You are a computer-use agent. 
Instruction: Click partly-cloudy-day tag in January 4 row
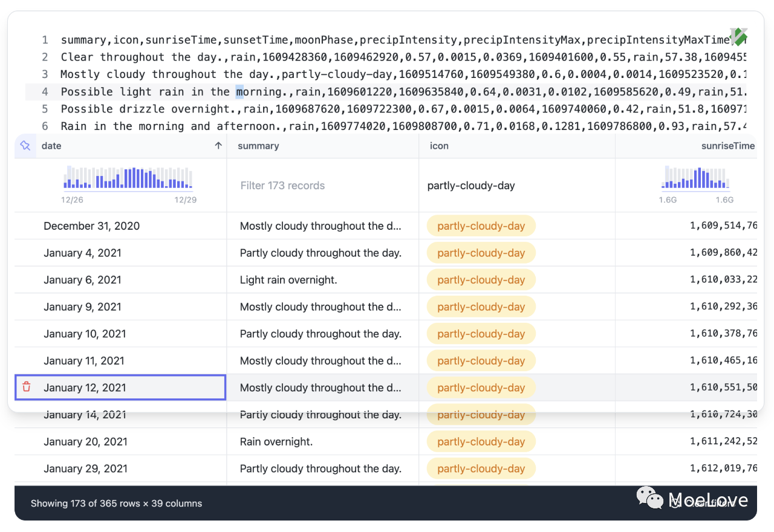click(x=481, y=253)
